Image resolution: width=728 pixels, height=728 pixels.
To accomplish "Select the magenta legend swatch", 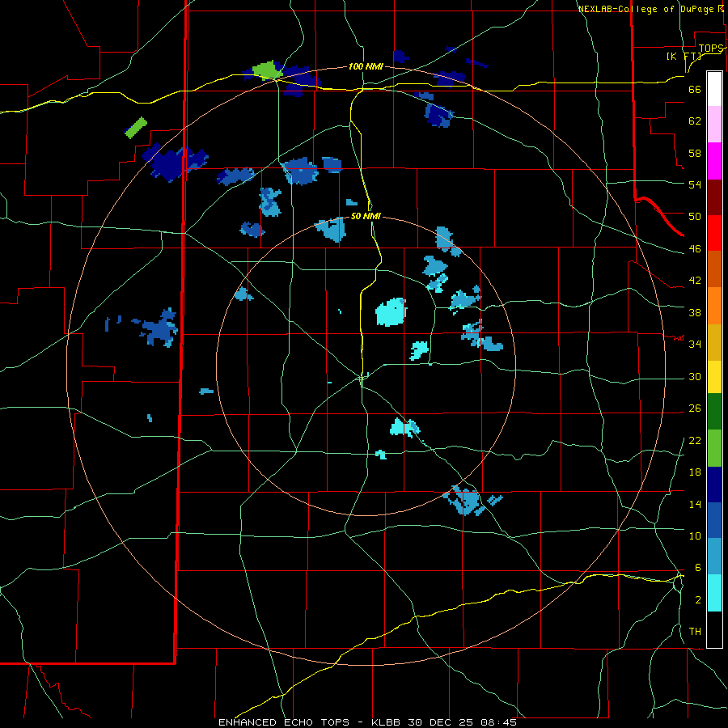I will click(x=714, y=161).
